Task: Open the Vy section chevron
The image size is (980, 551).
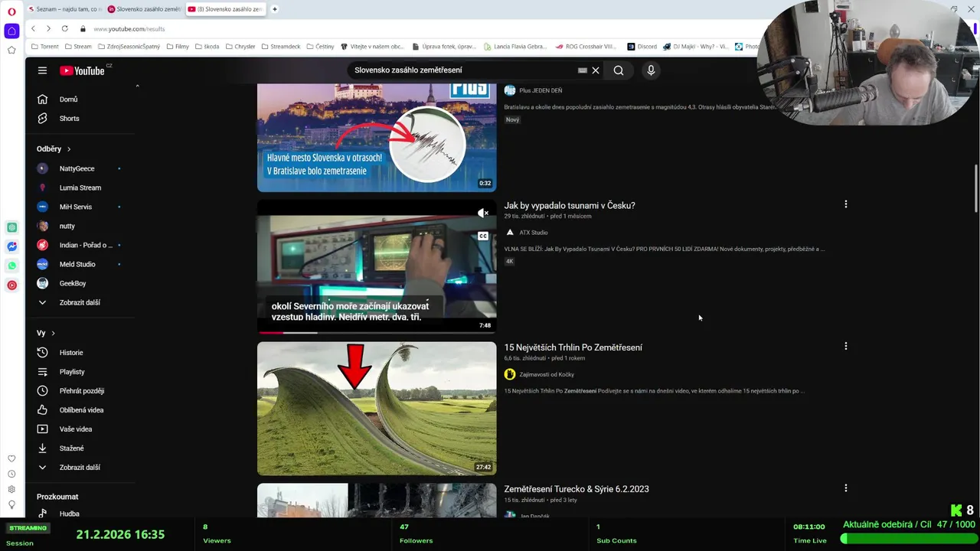Action: (x=53, y=333)
